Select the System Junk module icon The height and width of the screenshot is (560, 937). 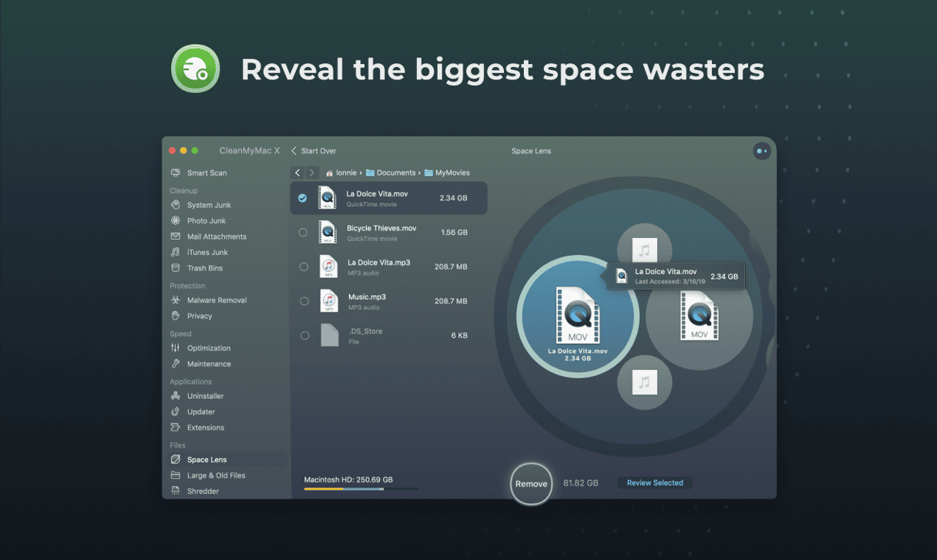(x=176, y=205)
